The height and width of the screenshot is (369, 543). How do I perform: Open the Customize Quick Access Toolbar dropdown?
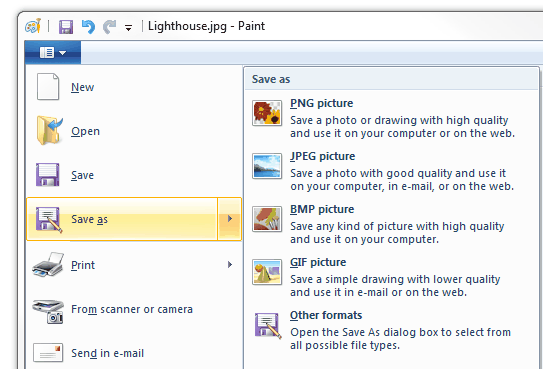(128, 28)
